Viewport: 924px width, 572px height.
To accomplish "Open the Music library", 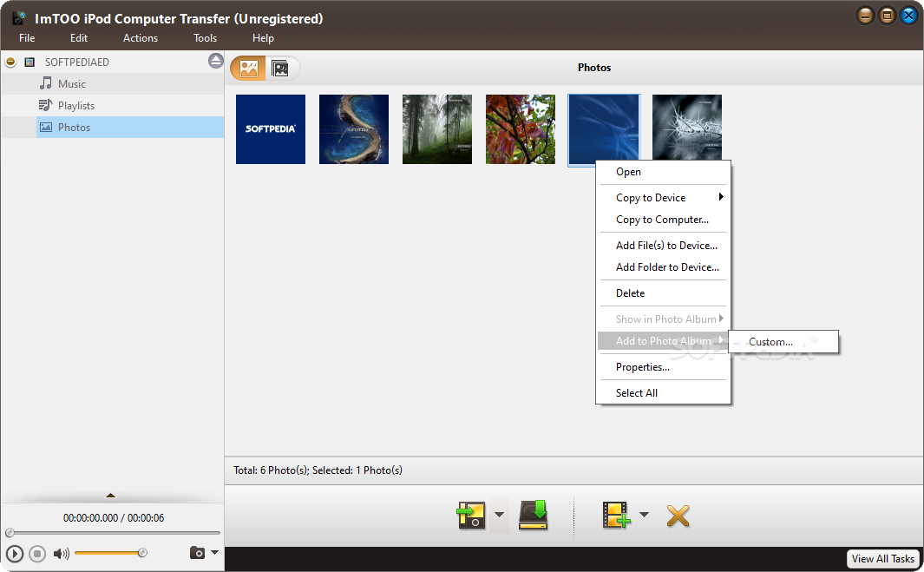I will [71, 83].
